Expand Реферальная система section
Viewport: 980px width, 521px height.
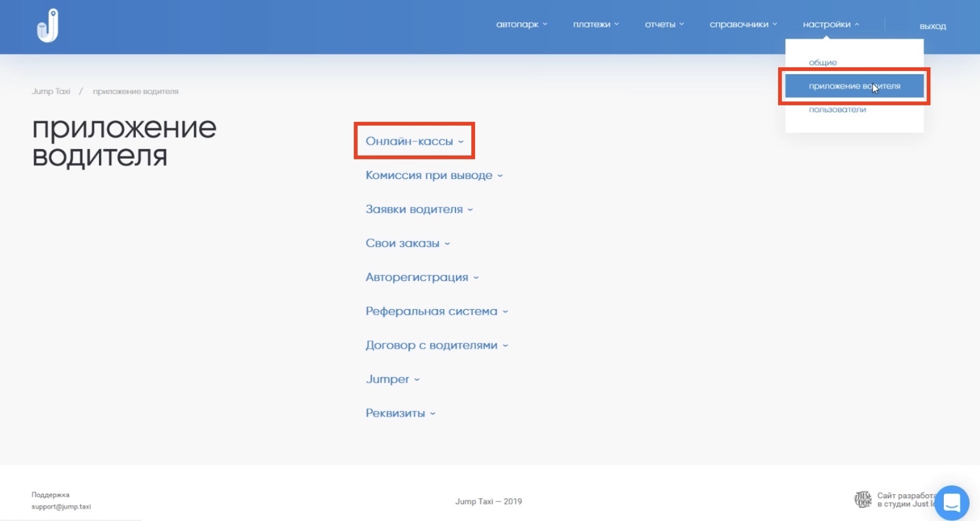point(436,312)
